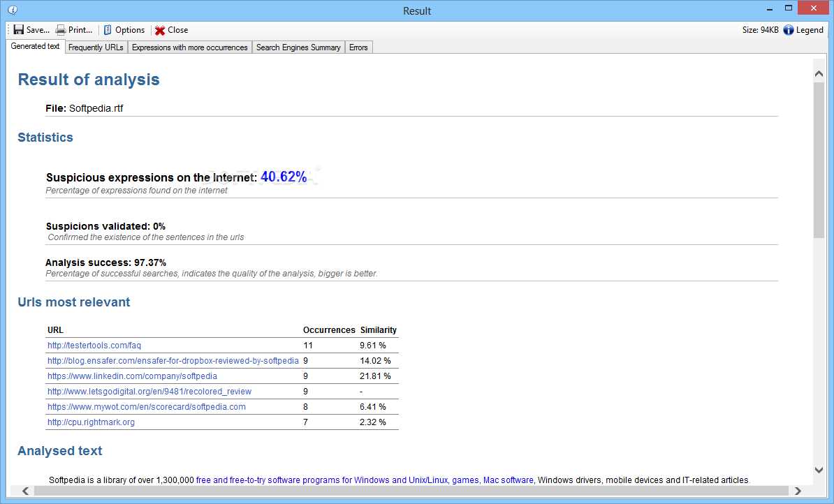
Task: Open the blog.ensafer.com dropbox review link
Action: pyautogui.click(x=173, y=361)
